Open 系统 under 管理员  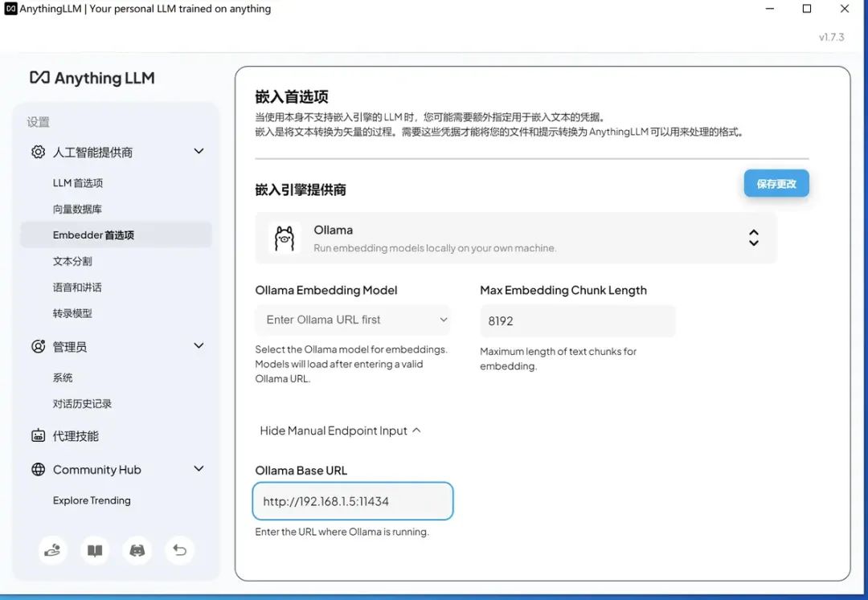[63, 378]
